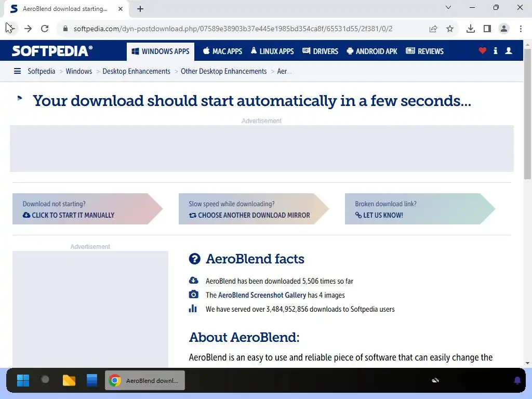This screenshot has height=399, width=532.
Task: Select the Windows Apps tab
Action: point(161,51)
